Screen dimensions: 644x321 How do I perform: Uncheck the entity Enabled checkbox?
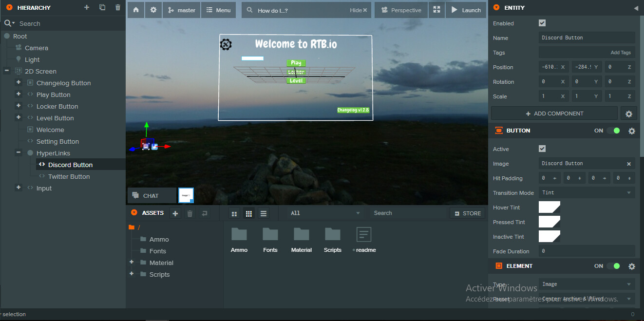(x=542, y=23)
